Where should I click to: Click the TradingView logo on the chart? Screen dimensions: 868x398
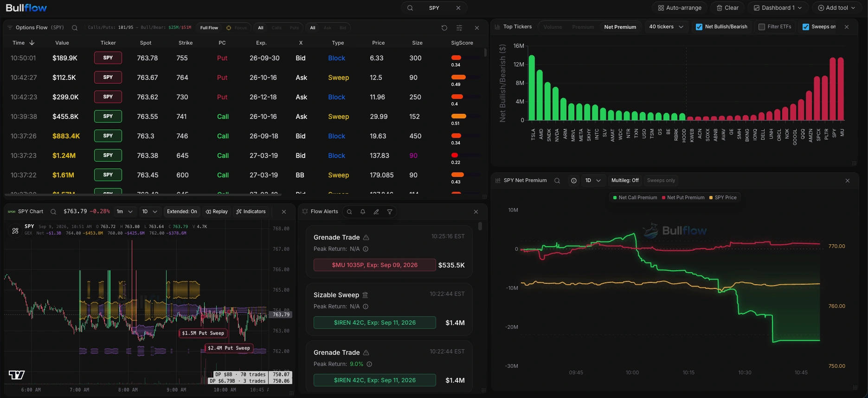(x=17, y=375)
